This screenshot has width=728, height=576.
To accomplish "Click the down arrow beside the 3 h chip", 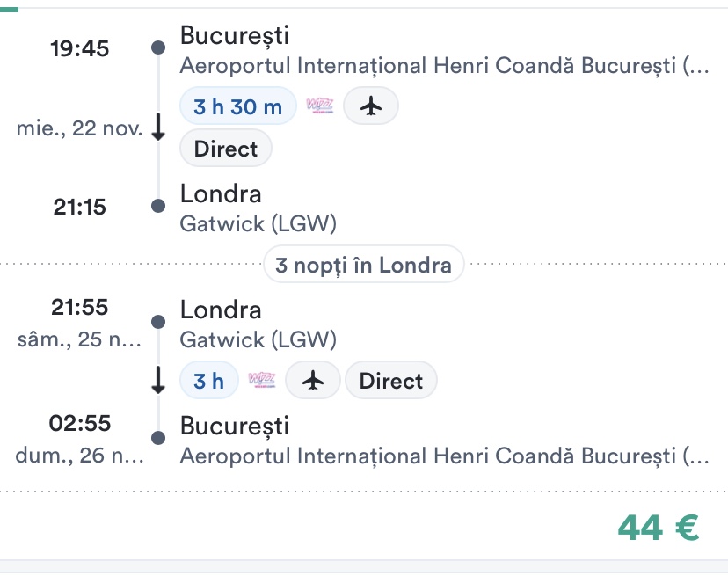I will (158, 381).
